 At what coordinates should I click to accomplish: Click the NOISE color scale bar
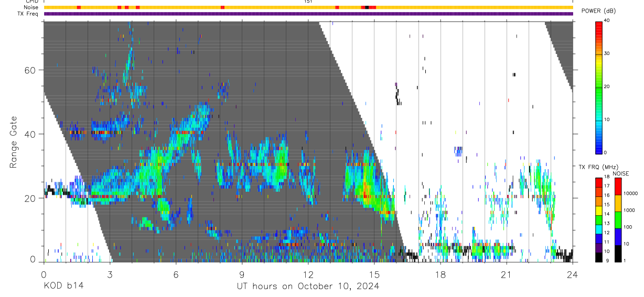coord(618,219)
